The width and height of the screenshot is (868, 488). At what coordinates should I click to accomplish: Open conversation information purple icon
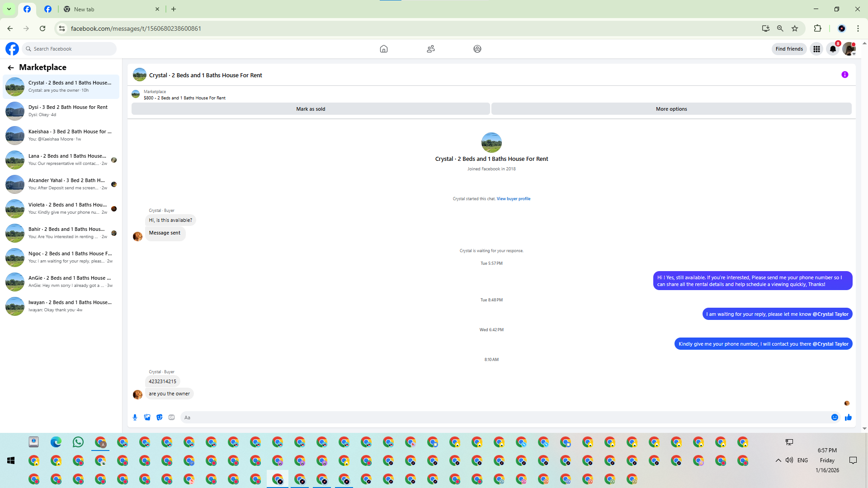click(x=844, y=75)
